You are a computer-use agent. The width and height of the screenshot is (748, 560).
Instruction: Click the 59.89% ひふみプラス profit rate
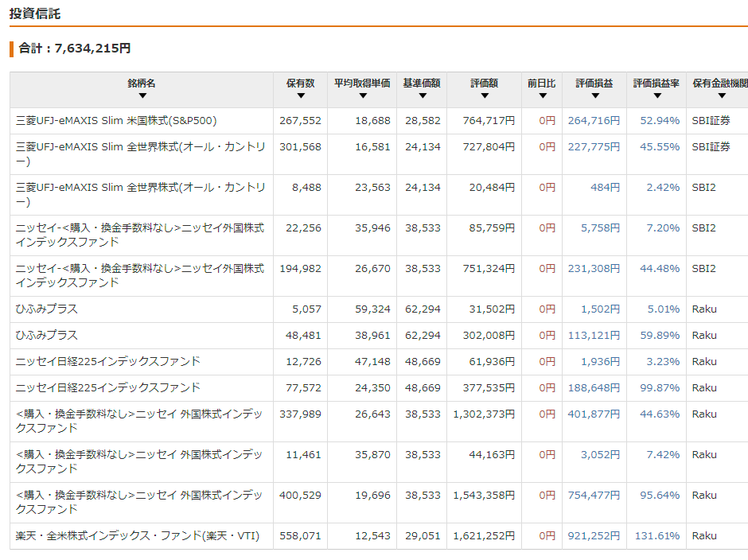point(660,336)
